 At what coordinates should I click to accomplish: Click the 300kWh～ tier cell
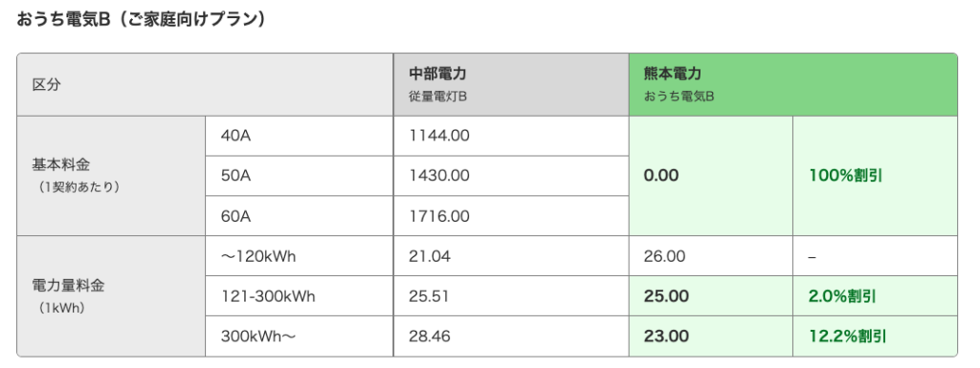299,336
